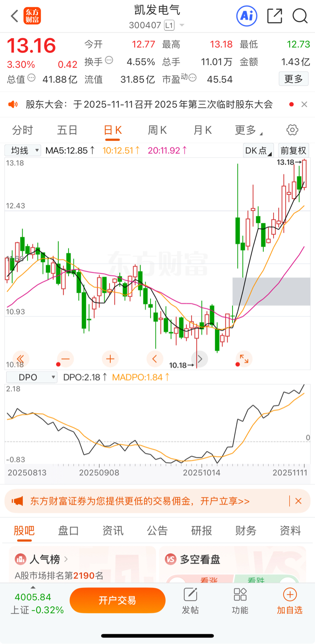
Task: Expand chart to fullscreen icon
Action: click(x=244, y=358)
